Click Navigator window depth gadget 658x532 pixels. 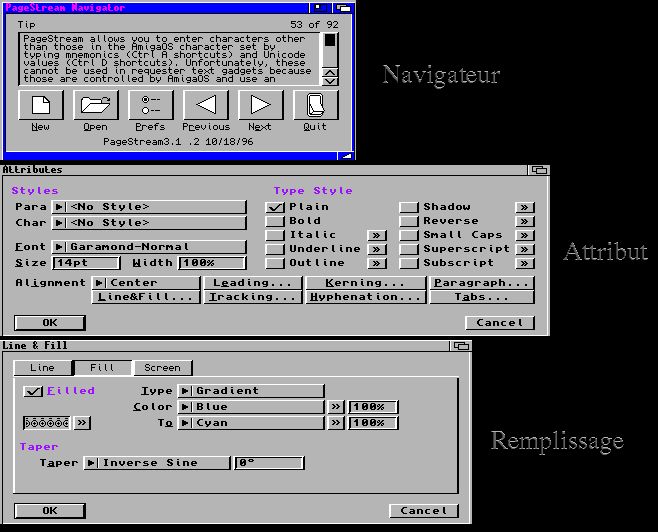coord(343,8)
